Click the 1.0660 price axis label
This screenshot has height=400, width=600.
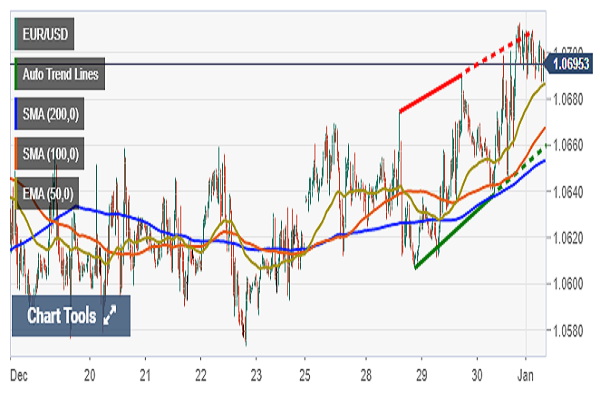pyautogui.click(x=570, y=145)
